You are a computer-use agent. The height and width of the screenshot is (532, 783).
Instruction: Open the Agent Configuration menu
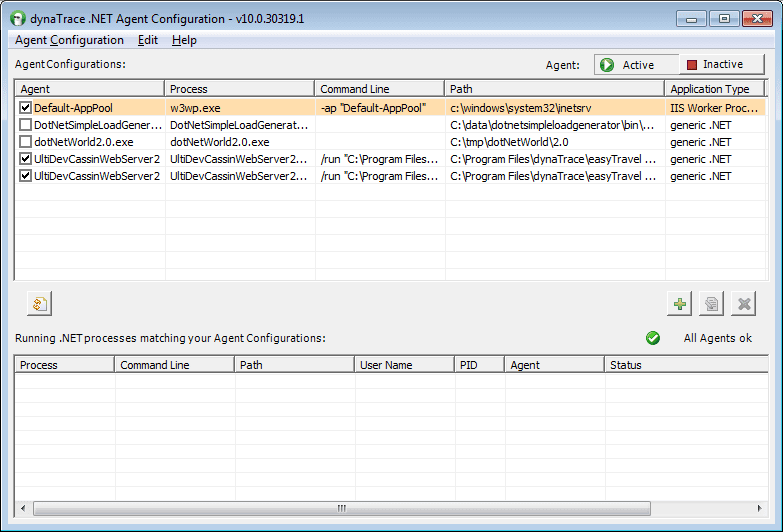(69, 40)
